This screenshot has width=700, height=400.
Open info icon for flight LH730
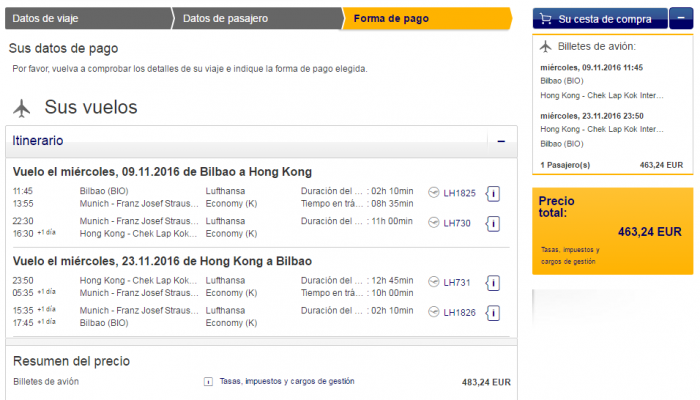[493, 224]
